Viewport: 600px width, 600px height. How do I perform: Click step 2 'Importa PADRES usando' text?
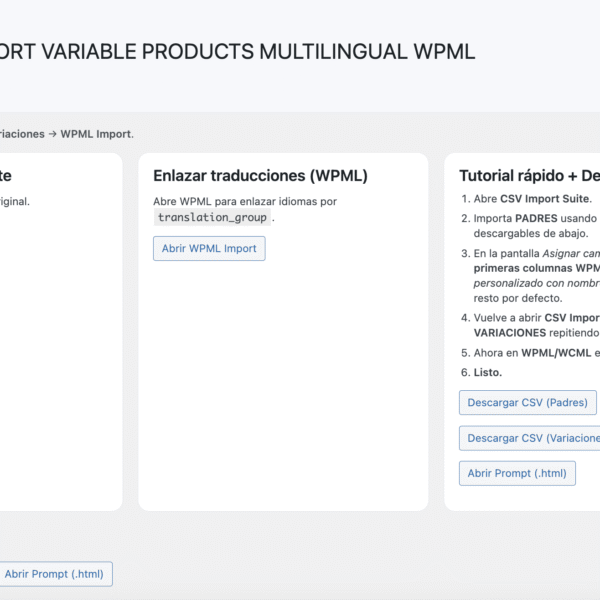[x=535, y=218]
